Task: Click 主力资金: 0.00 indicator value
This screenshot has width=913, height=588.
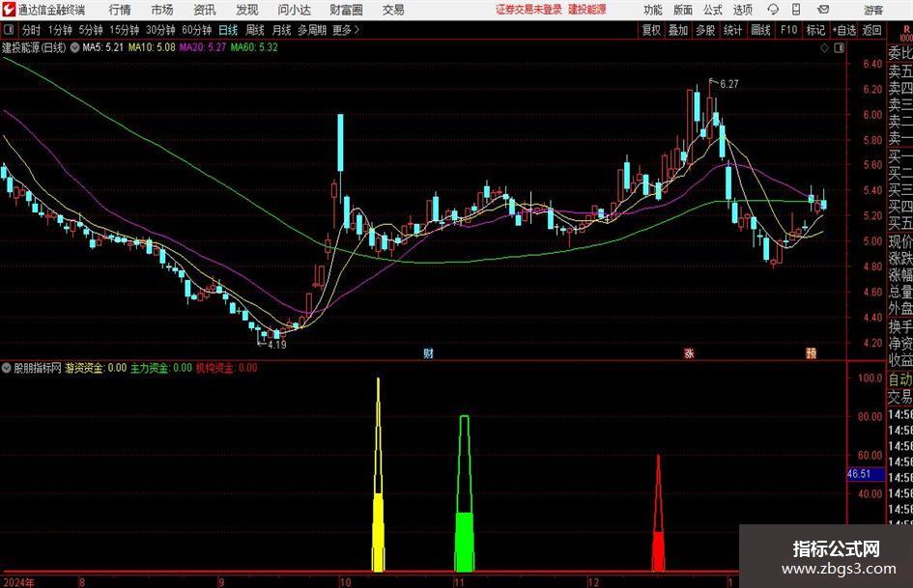Action: click(x=161, y=367)
